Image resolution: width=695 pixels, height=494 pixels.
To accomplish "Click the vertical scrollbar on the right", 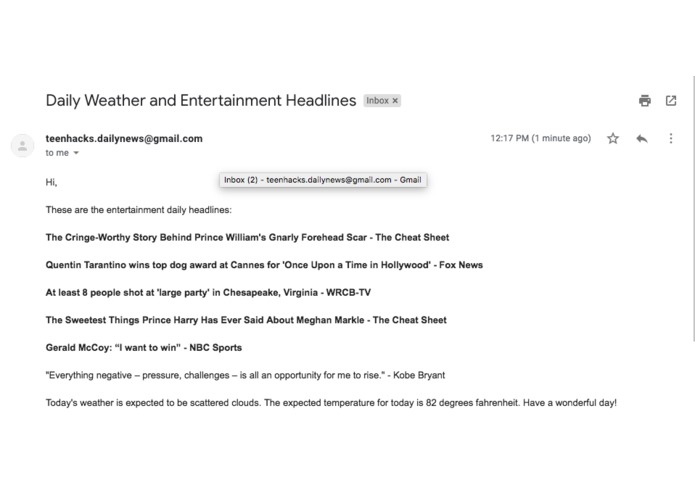I will [693, 208].
